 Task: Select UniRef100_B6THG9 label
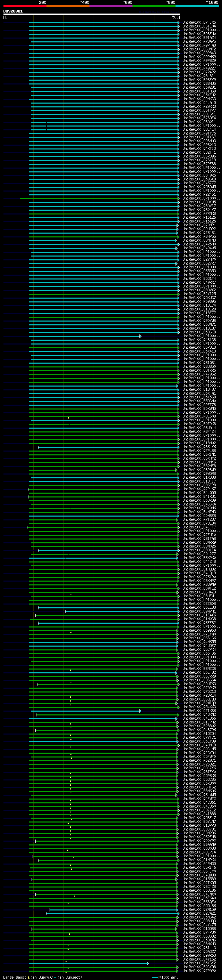pyautogui.click(x=199, y=91)
